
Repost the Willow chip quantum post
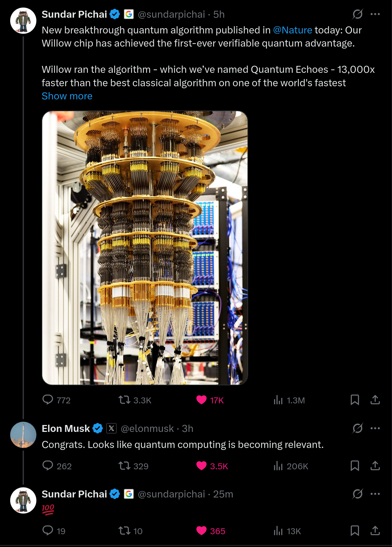(125, 400)
